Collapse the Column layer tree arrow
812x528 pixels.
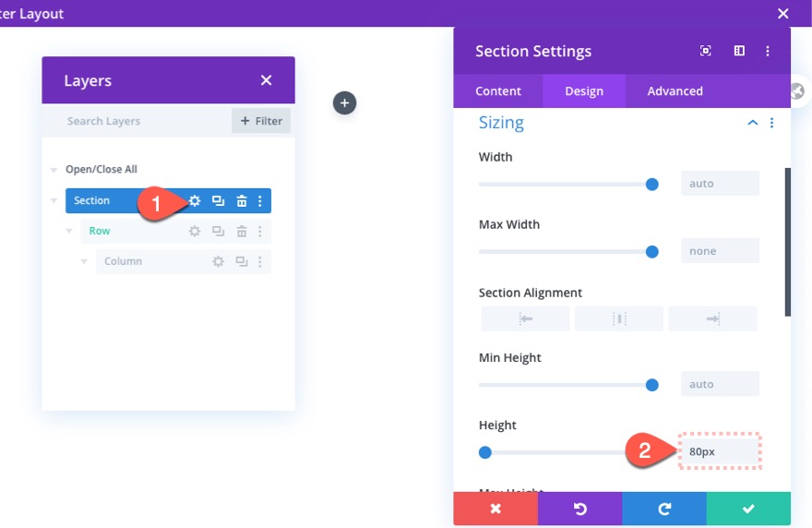pos(84,261)
